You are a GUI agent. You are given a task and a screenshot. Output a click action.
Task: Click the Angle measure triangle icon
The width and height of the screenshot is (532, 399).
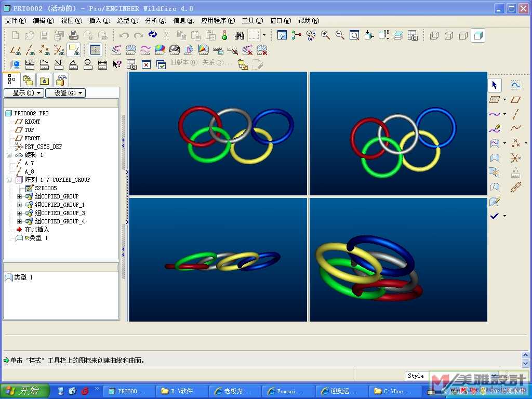point(73,64)
